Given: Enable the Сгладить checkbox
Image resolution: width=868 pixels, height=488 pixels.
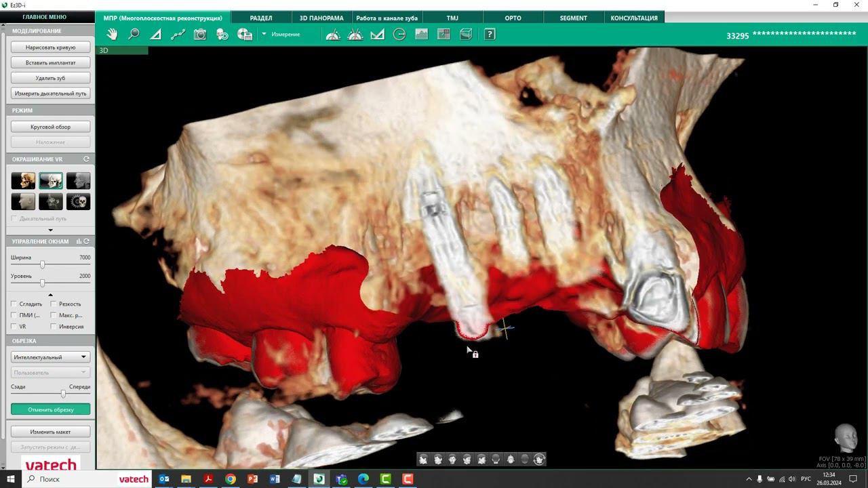Looking at the screenshot, I should click(x=14, y=304).
